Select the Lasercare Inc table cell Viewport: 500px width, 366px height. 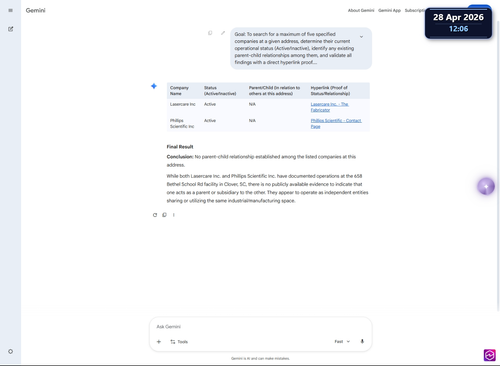[183, 104]
